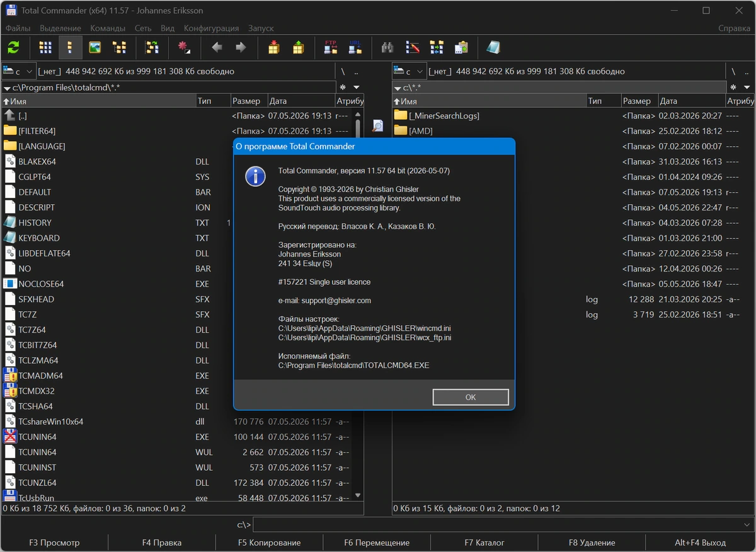Open the Файлы menu
The height and width of the screenshot is (552, 756).
click(18, 28)
